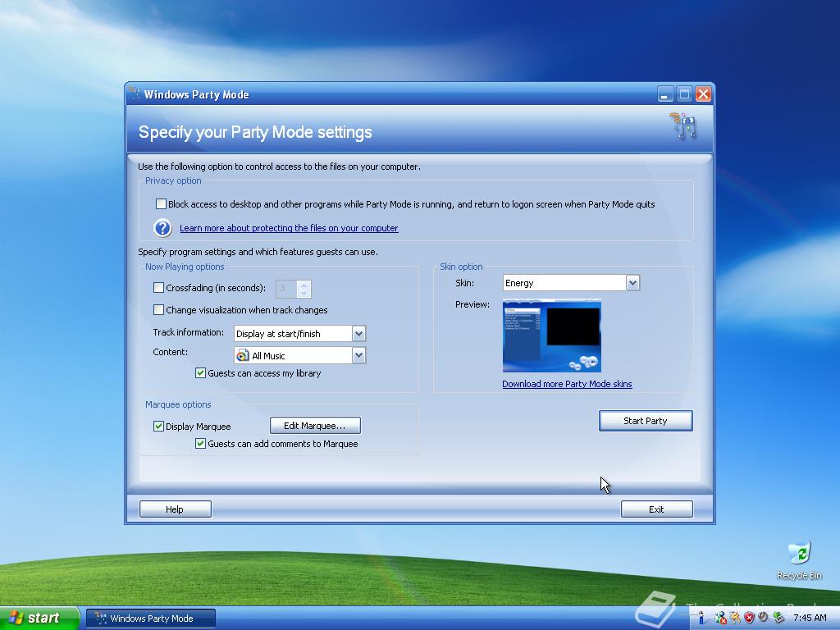Click the Display at start/finish text field

pos(293,334)
